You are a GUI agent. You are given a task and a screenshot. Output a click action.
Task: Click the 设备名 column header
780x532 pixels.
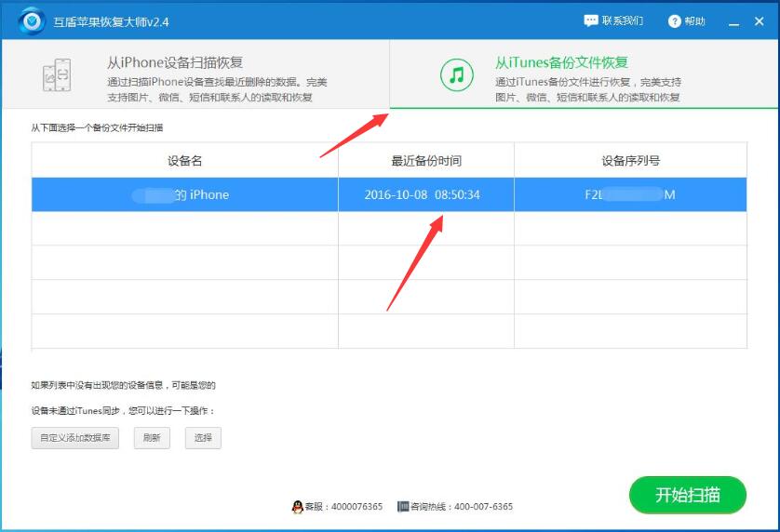[x=185, y=160]
